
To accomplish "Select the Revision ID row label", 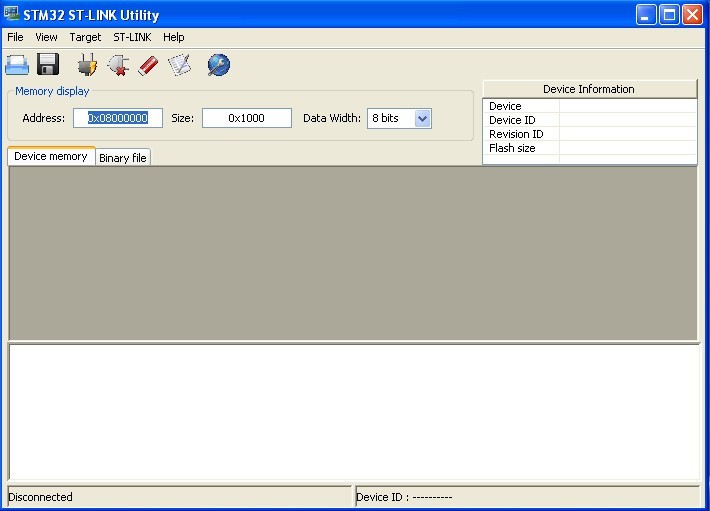I will (516, 134).
